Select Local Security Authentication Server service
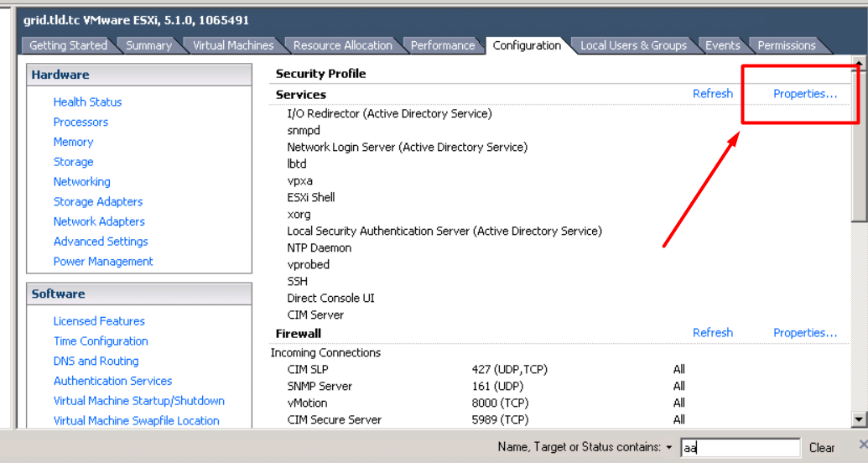 click(x=444, y=231)
